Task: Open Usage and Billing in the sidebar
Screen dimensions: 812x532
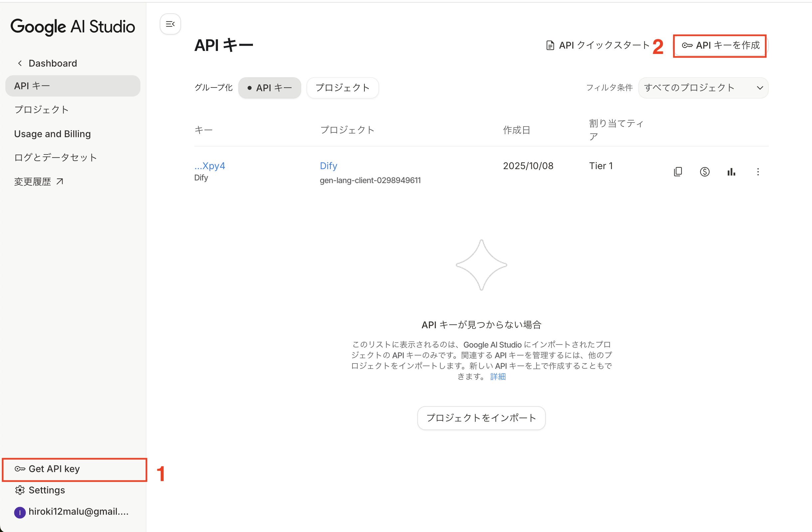Action: [53, 134]
